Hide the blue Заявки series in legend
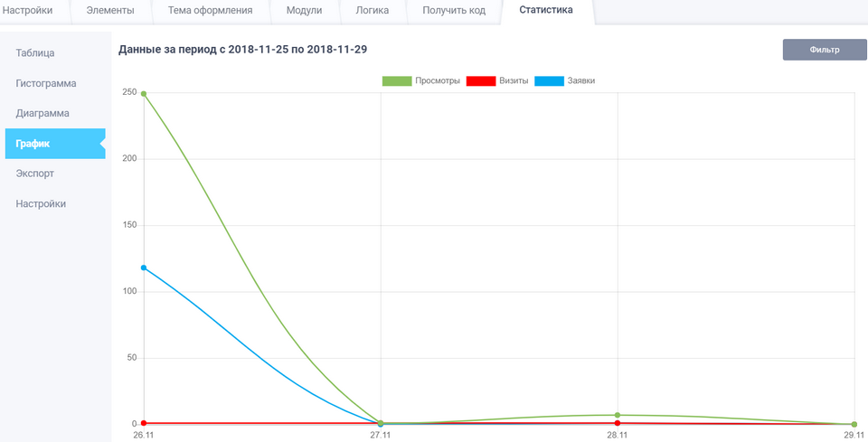The width and height of the screenshot is (868, 442). [x=549, y=81]
